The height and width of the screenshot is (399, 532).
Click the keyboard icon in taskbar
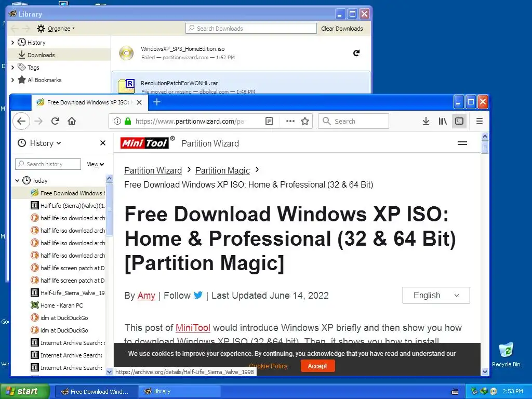click(x=455, y=392)
